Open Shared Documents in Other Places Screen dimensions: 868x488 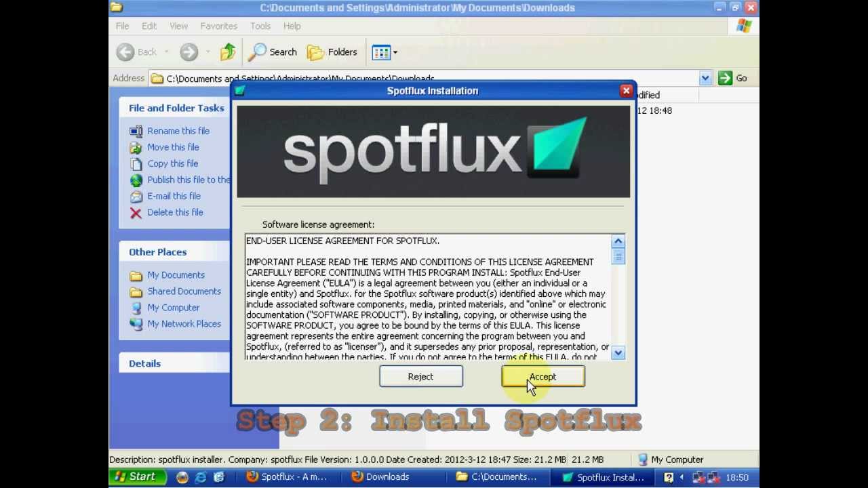tap(184, 291)
